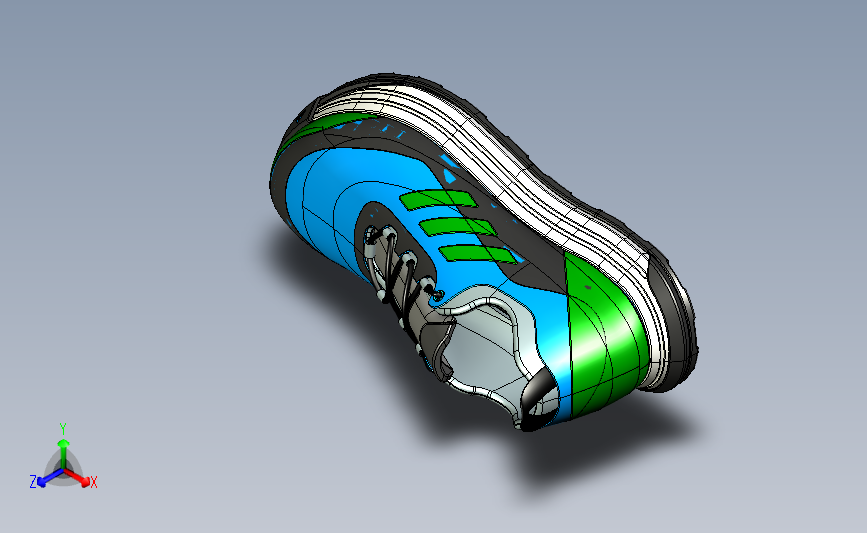This screenshot has height=533, width=867.
Task: Select the topmost green stripe on the shoe side
Action: coord(438,200)
